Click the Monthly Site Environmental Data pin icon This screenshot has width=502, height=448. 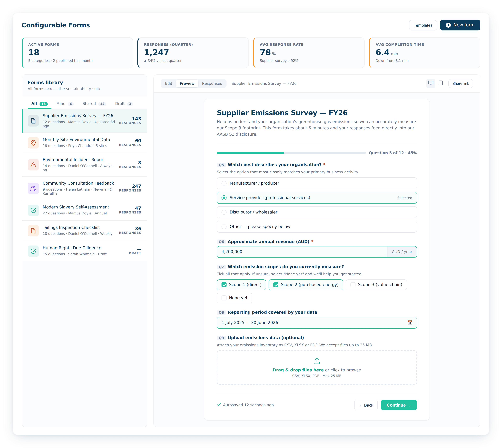[x=33, y=143]
